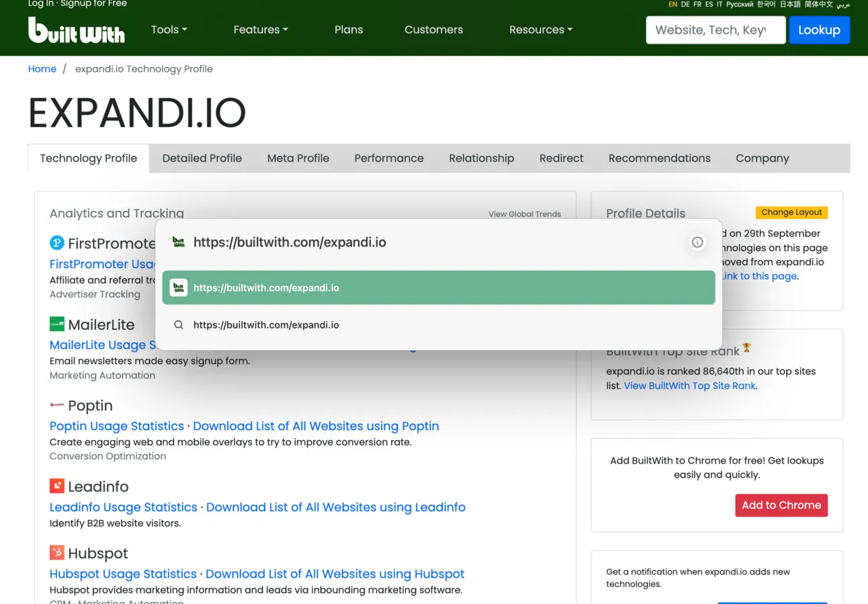View the Recommendations tab

(x=660, y=159)
